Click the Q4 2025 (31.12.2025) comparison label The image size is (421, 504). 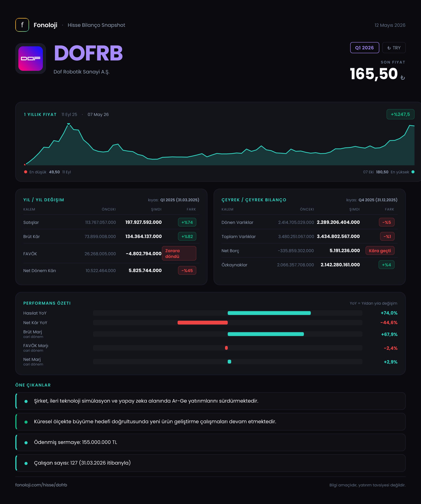[x=378, y=200]
